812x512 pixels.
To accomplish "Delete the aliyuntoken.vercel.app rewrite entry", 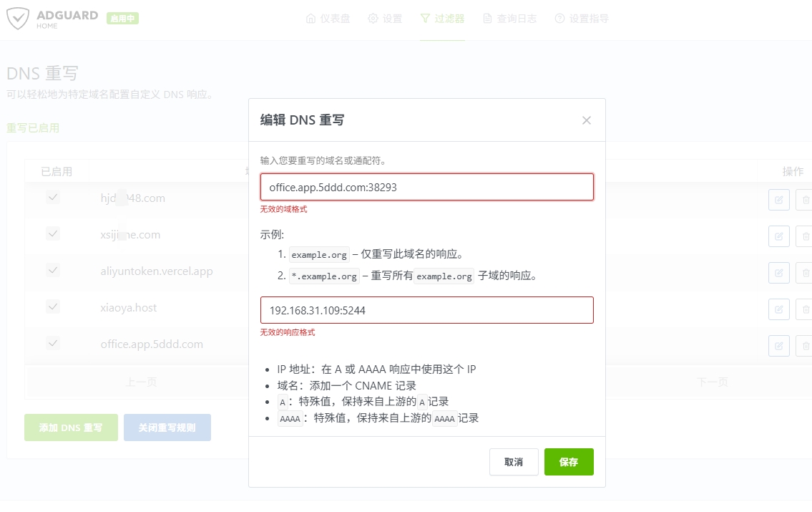I will [804, 272].
